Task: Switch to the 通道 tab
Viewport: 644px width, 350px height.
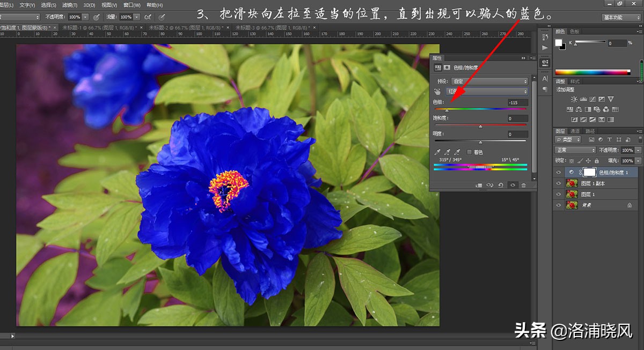Action: click(x=575, y=131)
